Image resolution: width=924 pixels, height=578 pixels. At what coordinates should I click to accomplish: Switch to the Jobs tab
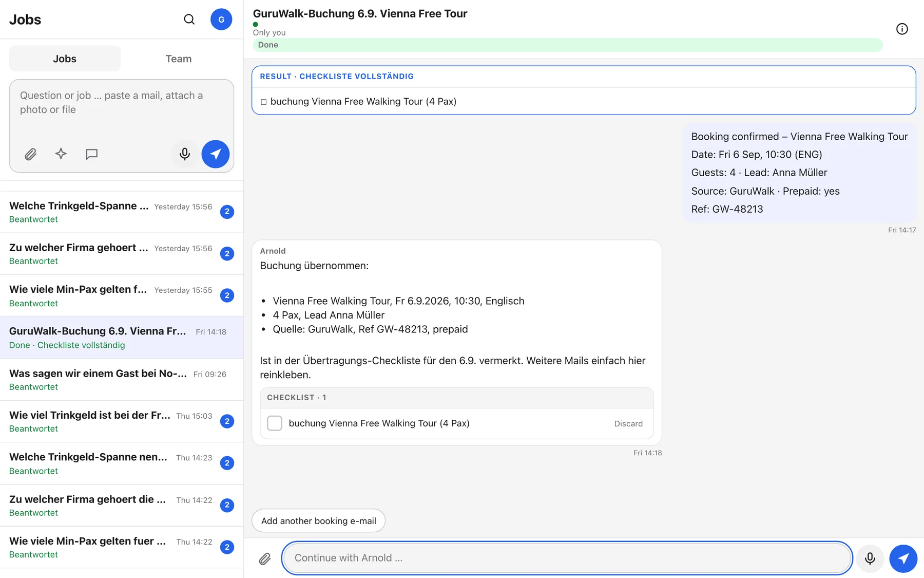point(65,59)
